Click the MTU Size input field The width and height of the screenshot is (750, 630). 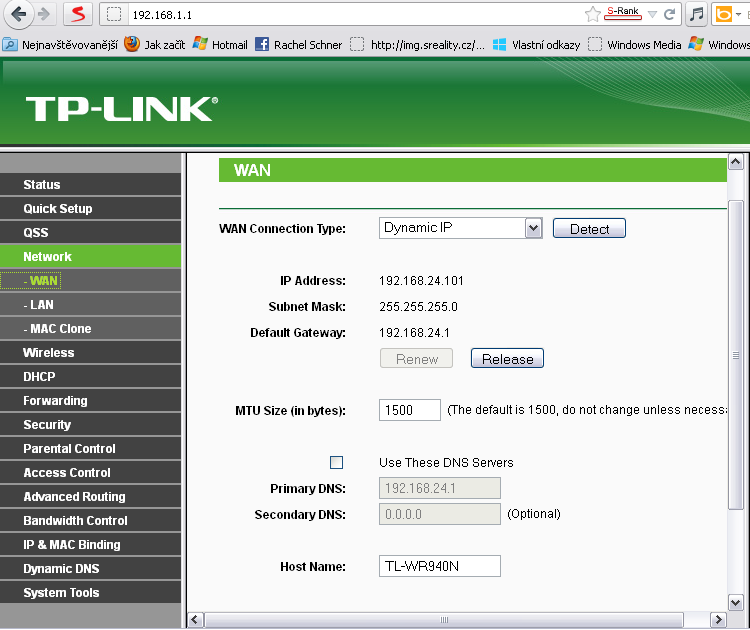tap(409, 410)
